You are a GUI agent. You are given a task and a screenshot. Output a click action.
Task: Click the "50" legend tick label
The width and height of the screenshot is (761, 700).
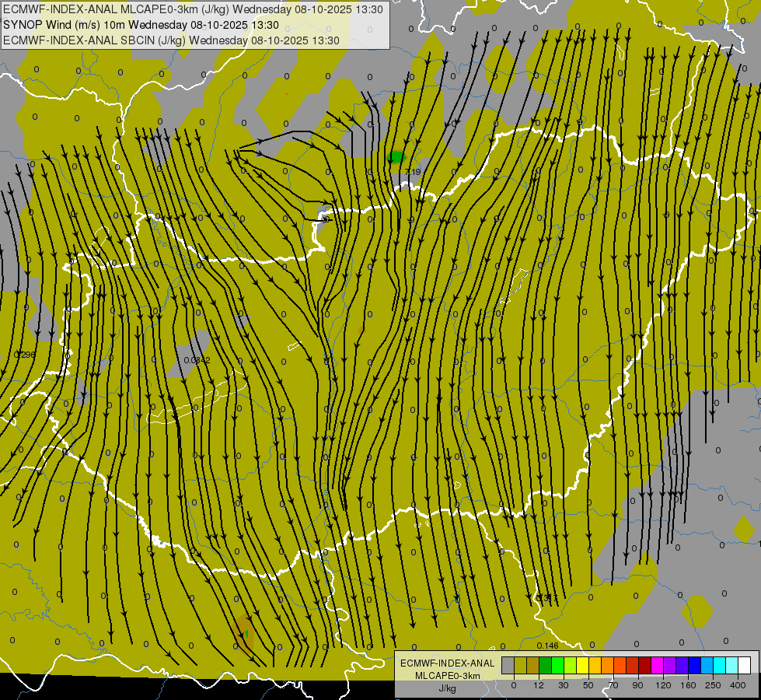coord(588,685)
